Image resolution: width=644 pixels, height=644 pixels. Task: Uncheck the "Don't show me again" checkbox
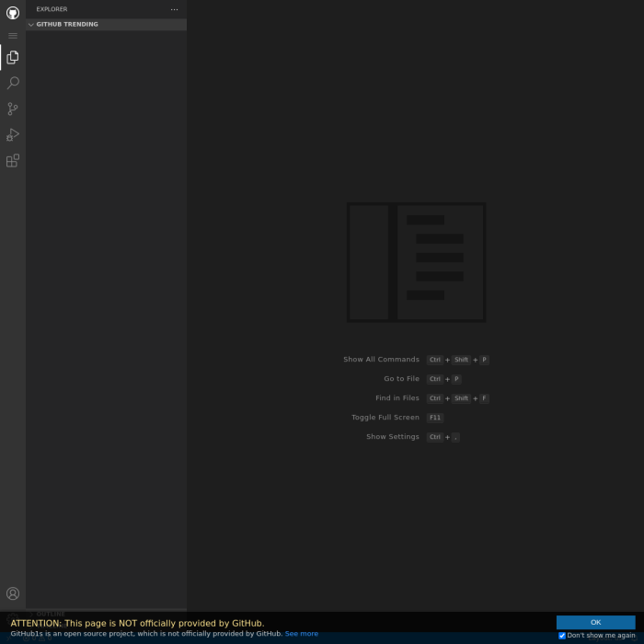tap(562, 635)
